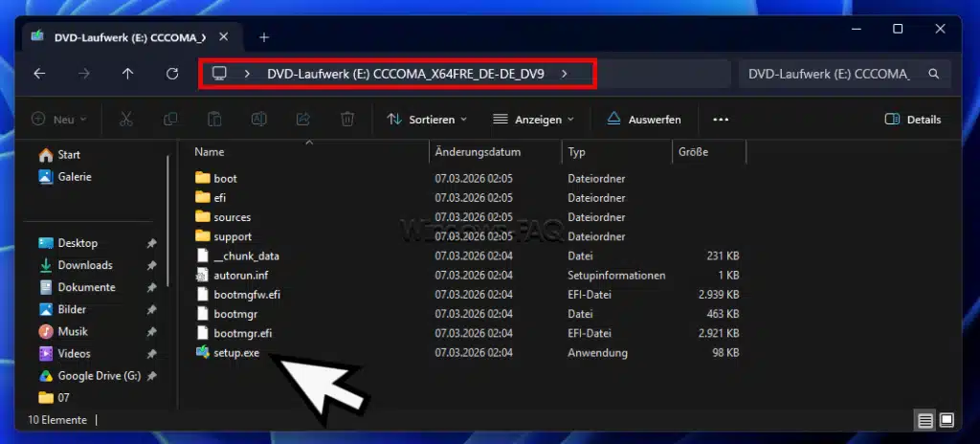Unpin Google Drive (G:) using its pin icon
This screenshot has width=980, height=444.
(x=151, y=376)
